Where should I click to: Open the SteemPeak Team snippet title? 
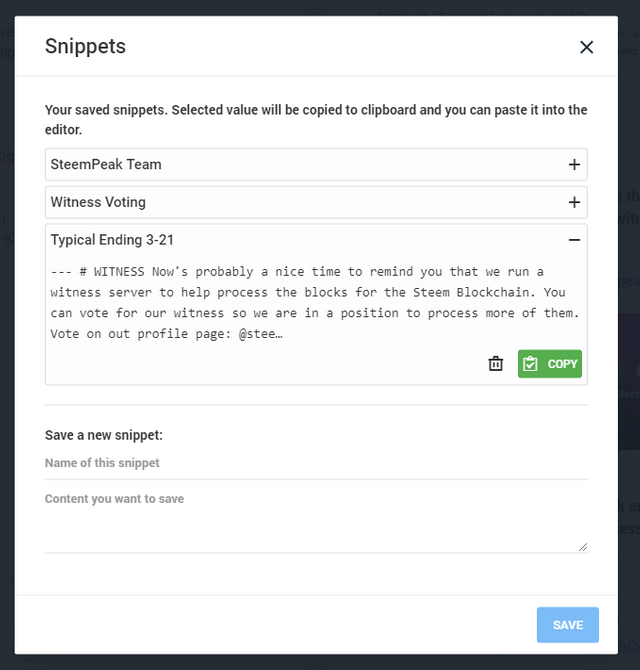coord(106,164)
